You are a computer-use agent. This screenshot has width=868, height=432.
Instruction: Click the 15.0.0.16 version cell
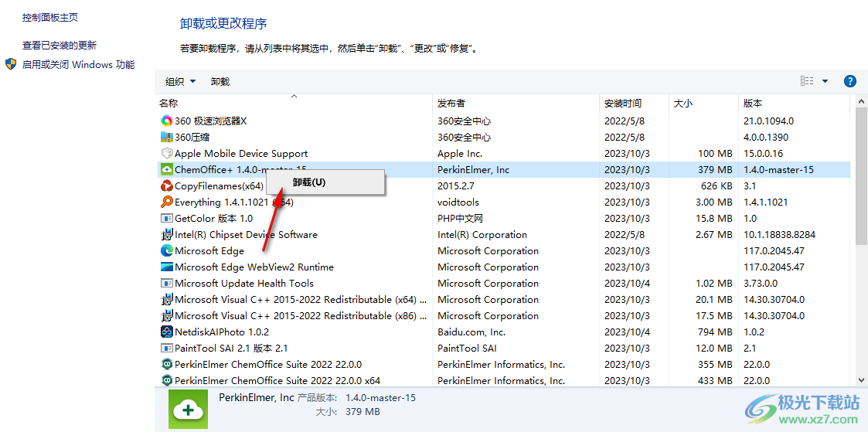point(764,153)
